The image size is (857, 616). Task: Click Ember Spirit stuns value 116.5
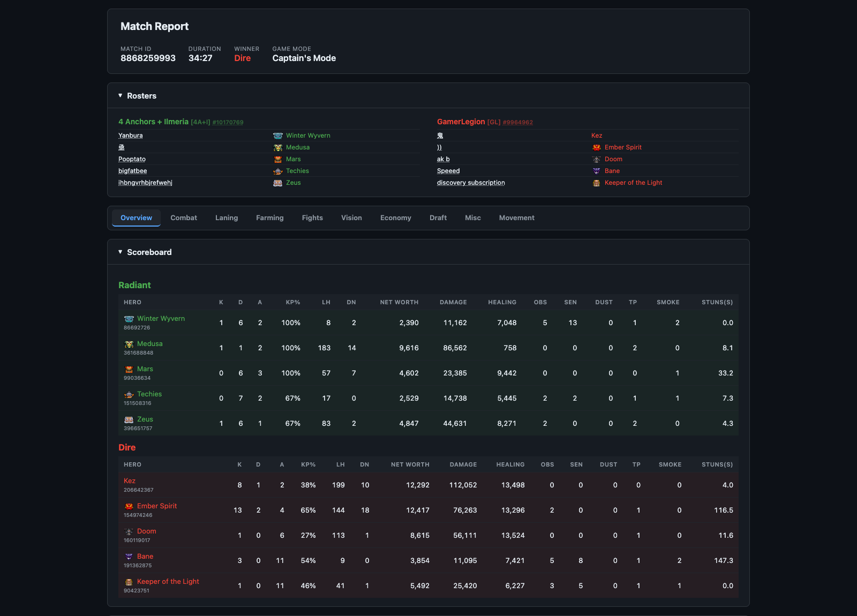click(x=724, y=510)
